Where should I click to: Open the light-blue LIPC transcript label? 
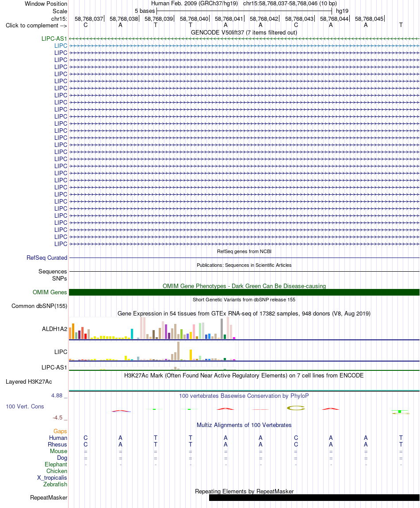[x=61, y=46]
